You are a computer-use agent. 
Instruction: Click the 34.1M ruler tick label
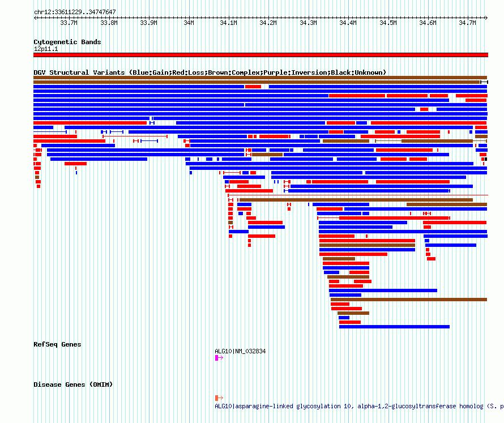[x=229, y=23]
